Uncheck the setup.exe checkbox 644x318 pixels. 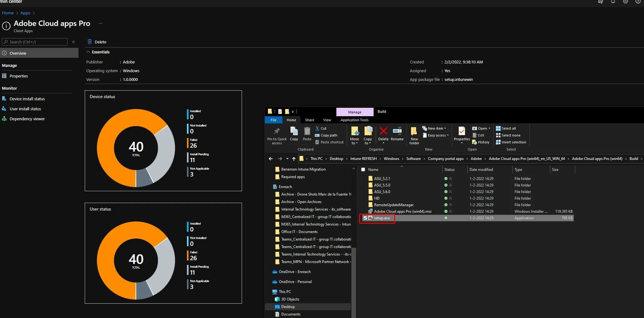pos(365,218)
